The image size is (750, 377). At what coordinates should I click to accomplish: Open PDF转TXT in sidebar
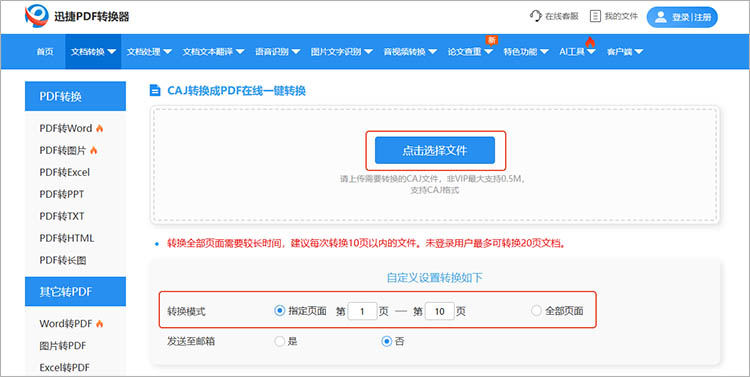pyautogui.click(x=62, y=216)
